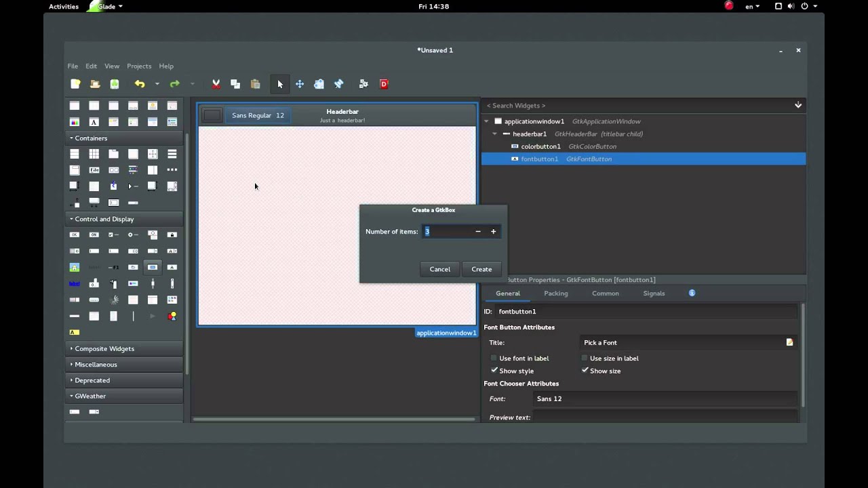868x488 pixels.
Task: Open the File menu
Action: [73, 66]
